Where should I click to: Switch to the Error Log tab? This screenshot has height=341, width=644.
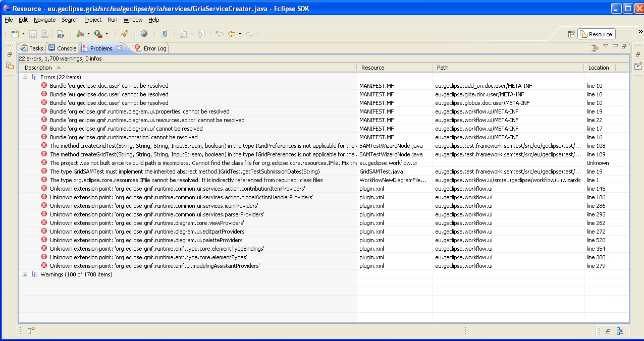click(150, 48)
